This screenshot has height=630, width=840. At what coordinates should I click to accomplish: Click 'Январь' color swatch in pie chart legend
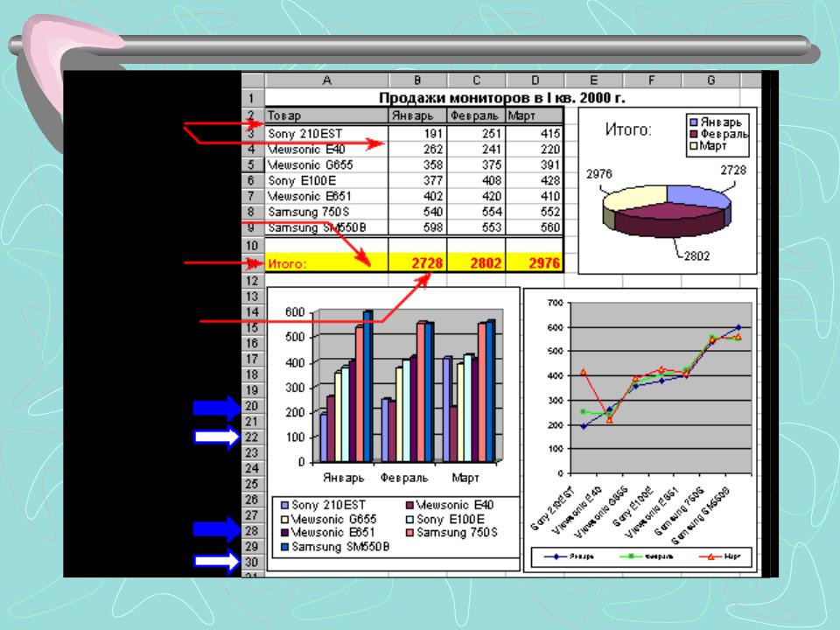[x=694, y=122]
